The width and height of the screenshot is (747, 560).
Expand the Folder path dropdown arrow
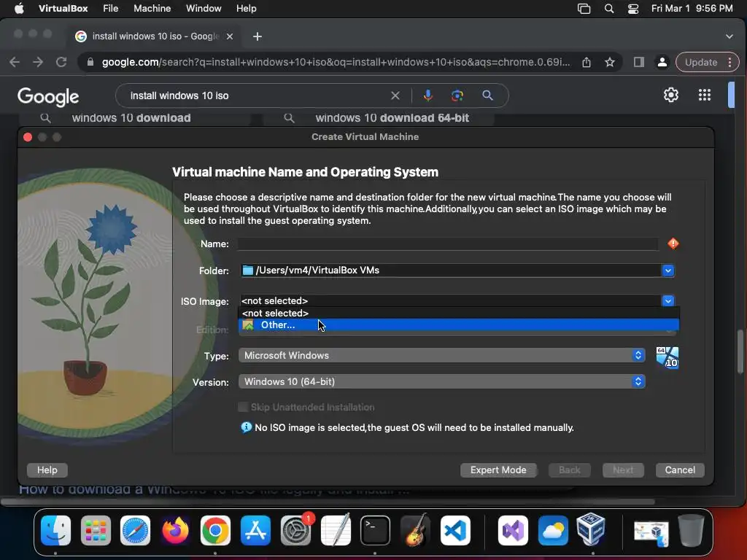coord(668,271)
